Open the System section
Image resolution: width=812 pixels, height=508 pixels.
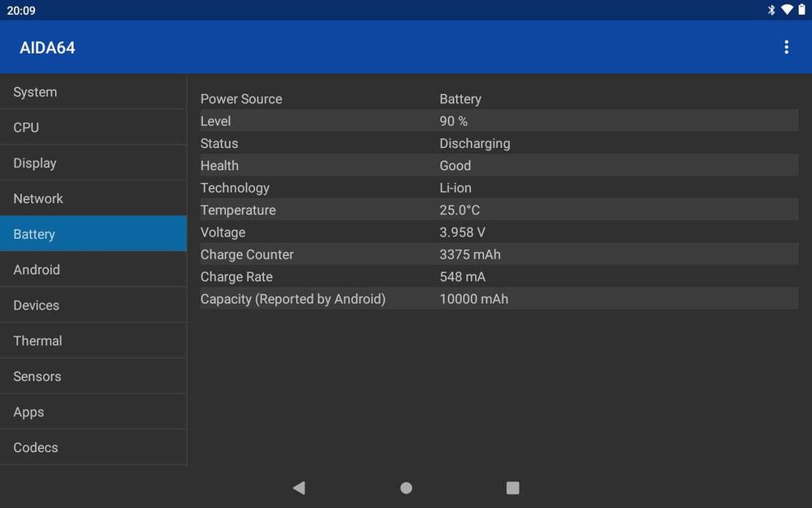point(93,92)
